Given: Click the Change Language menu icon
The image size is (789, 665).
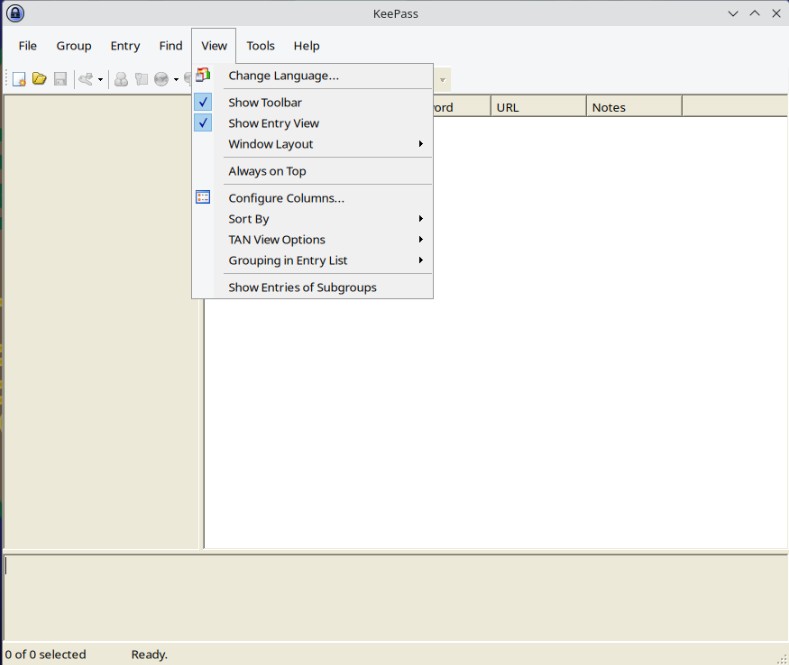Looking at the screenshot, I should [x=203, y=75].
